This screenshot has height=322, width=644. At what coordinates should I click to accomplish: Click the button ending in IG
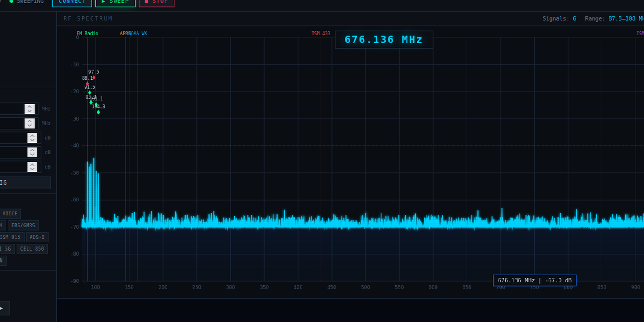(25, 183)
